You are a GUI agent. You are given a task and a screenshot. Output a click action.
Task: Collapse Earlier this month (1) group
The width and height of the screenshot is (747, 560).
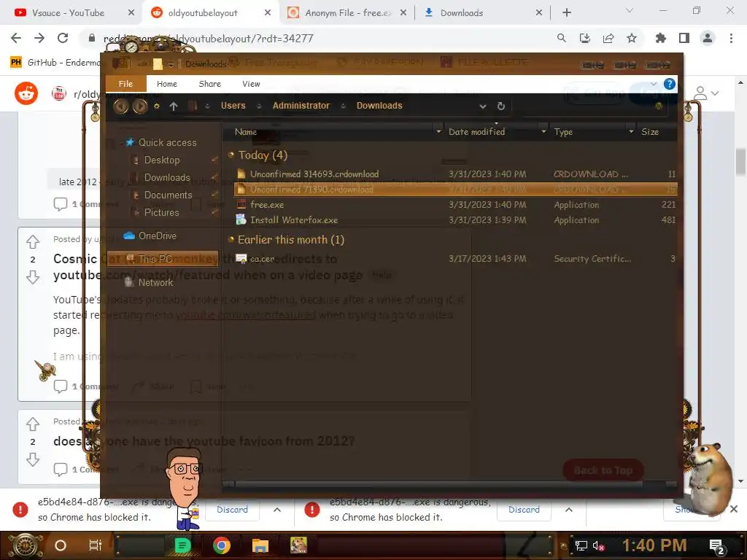pyautogui.click(x=231, y=239)
